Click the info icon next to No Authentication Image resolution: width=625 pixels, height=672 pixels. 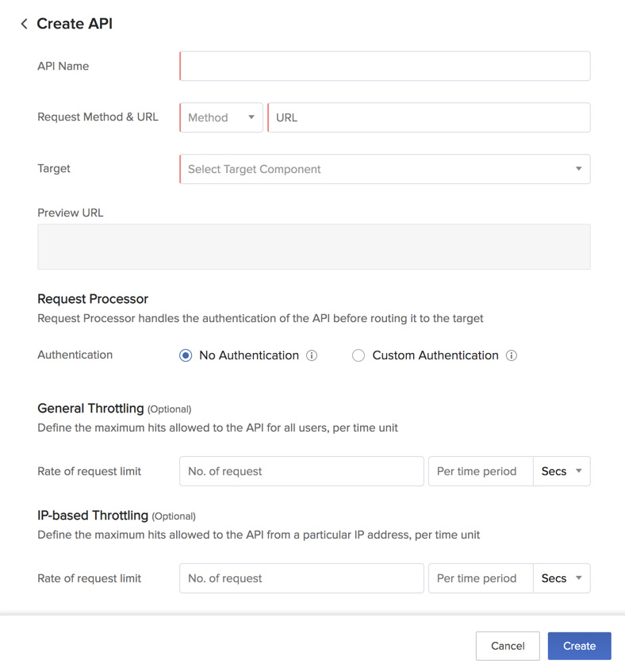[x=312, y=355]
